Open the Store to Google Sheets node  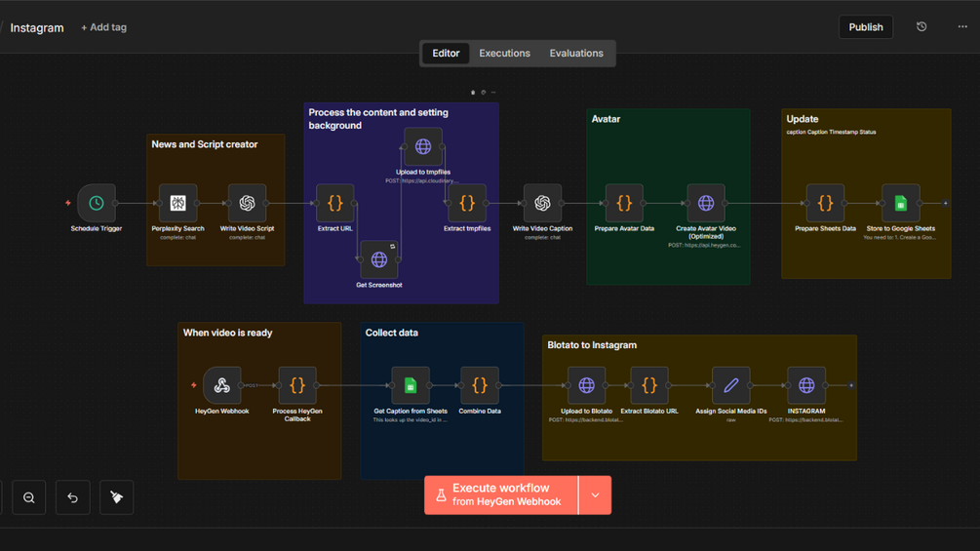tap(901, 203)
